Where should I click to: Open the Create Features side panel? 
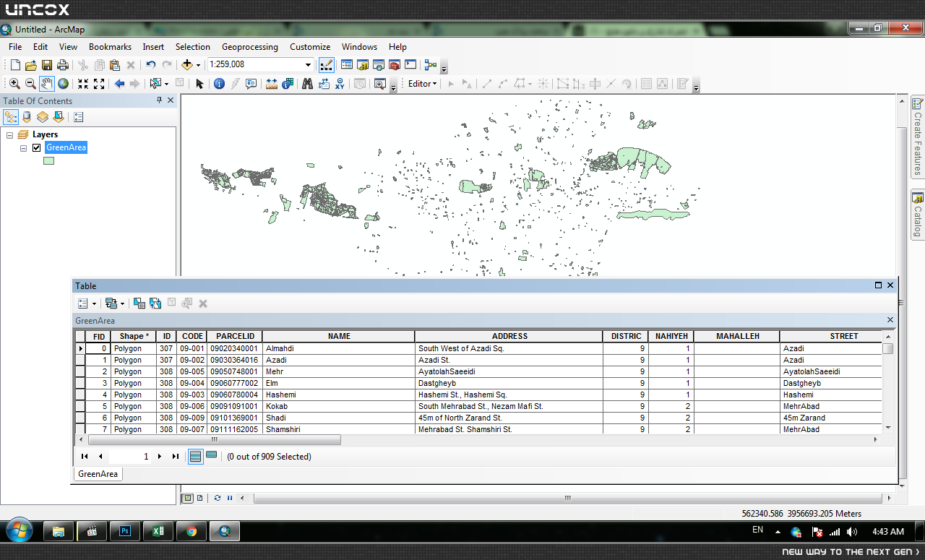[918, 137]
